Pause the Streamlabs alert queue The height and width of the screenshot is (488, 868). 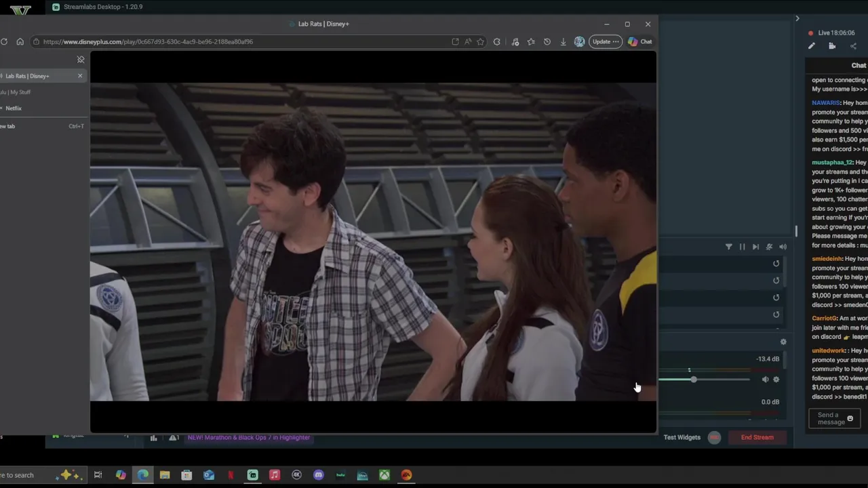[x=742, y=247]
